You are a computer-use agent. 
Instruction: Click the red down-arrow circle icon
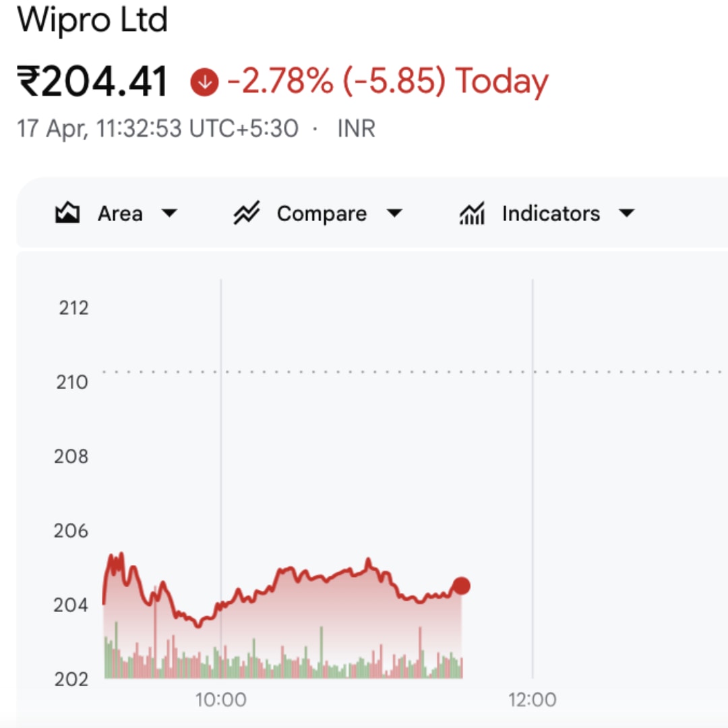click(x=205, y=82)
